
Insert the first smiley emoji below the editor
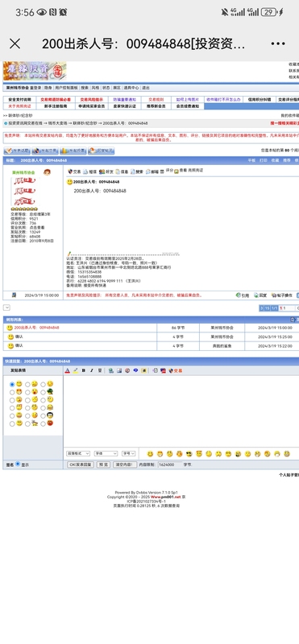[x=150, y=454]
